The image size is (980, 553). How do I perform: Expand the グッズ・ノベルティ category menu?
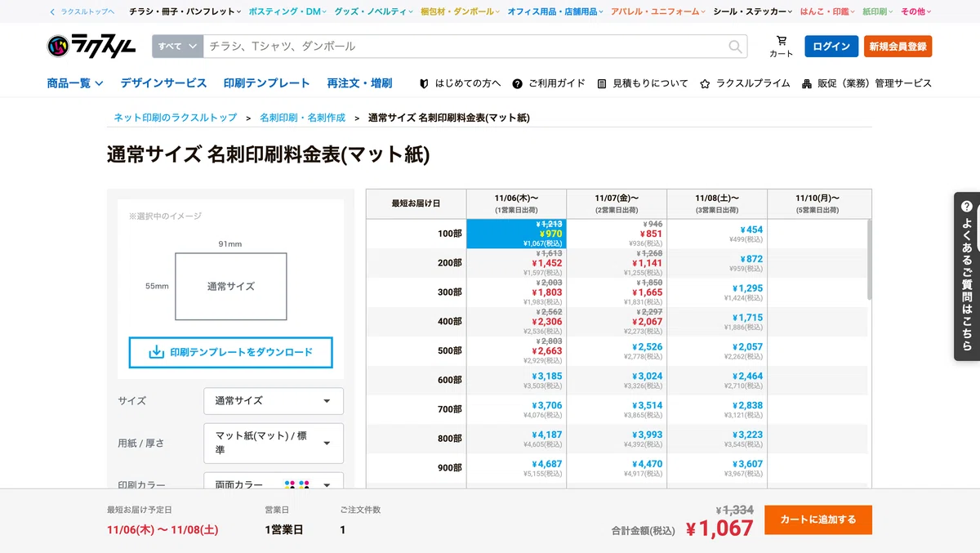[x=374, y=11]
